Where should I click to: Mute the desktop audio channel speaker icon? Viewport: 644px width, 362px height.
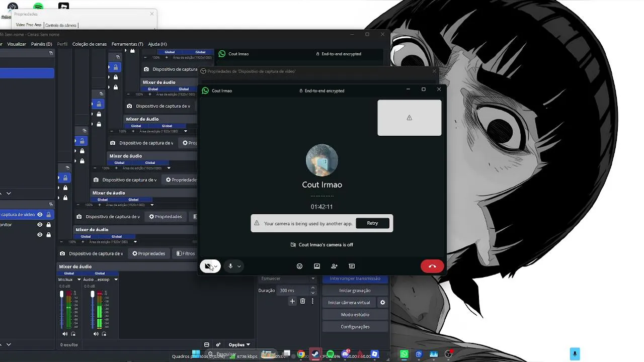pyautogui.click(x=96, y=334)
